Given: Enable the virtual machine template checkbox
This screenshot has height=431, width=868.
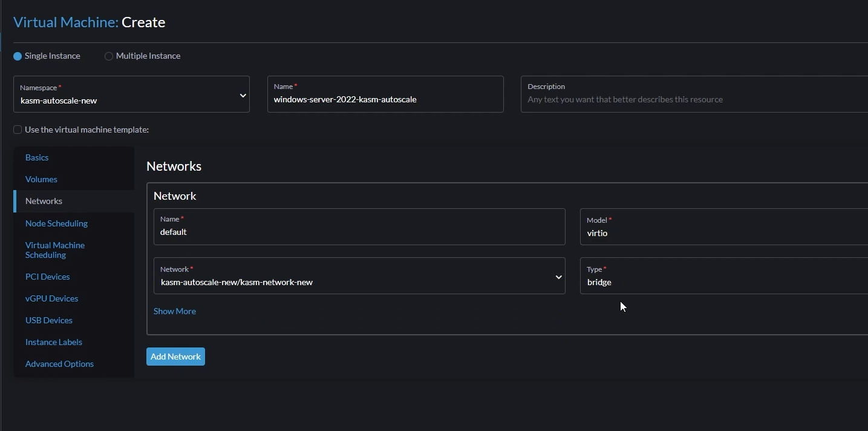Looking at the screenshot, I should (18, 129).
